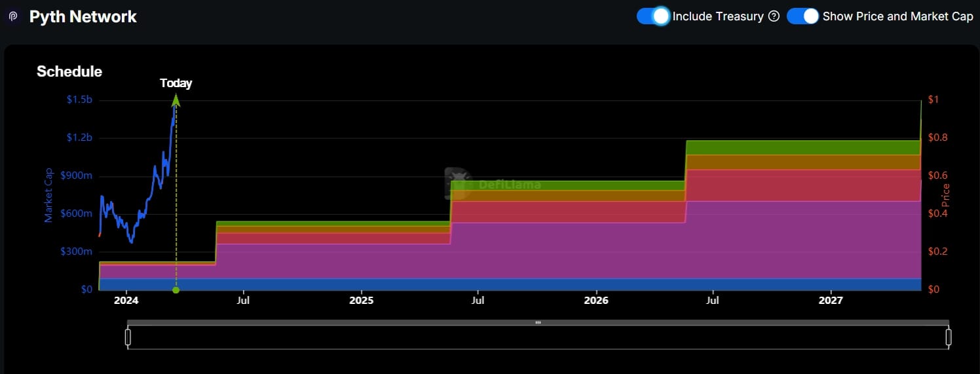Turn off Show Price and Market Cap
980x374 pixels.
coord(803,16)
